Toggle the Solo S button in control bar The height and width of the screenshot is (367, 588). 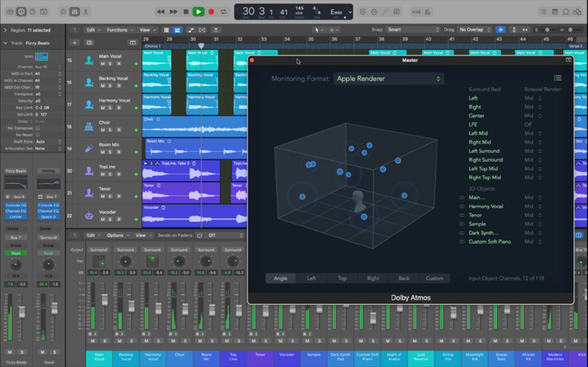pyautogui.click(x=397, y=12)
